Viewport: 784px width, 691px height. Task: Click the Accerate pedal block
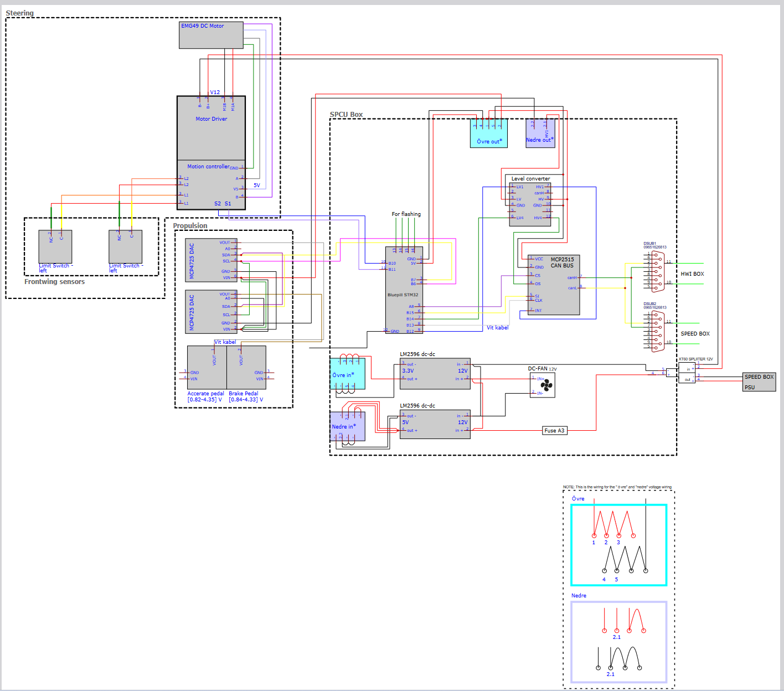(207, 368)
